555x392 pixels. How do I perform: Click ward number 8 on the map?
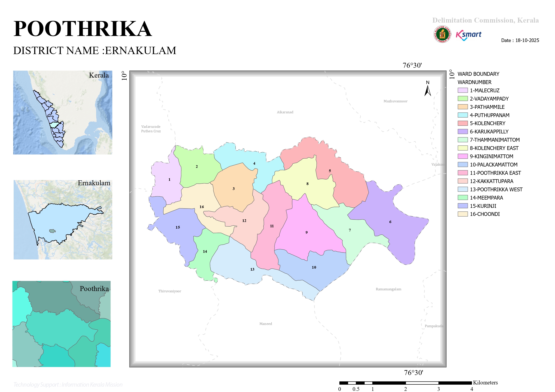(307, 183)
